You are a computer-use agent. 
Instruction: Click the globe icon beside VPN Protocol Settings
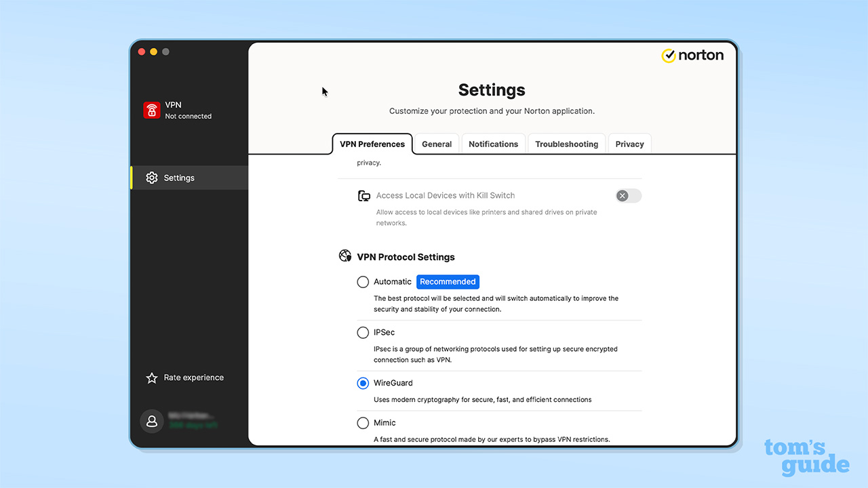pos(345,256)
